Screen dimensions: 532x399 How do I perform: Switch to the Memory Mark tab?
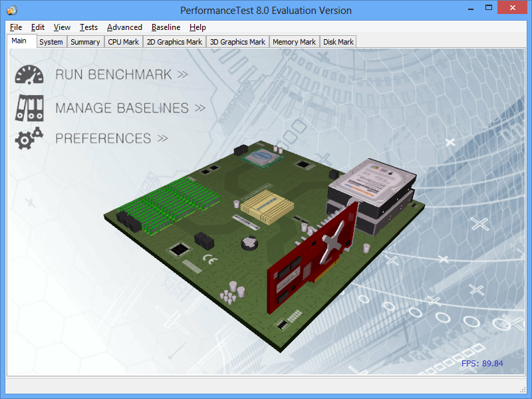[294, 42]
